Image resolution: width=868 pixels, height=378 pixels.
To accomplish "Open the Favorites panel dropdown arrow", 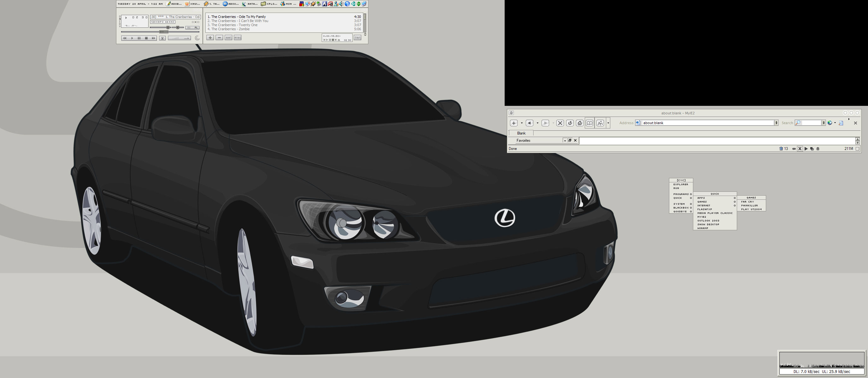I will [565, 141].
